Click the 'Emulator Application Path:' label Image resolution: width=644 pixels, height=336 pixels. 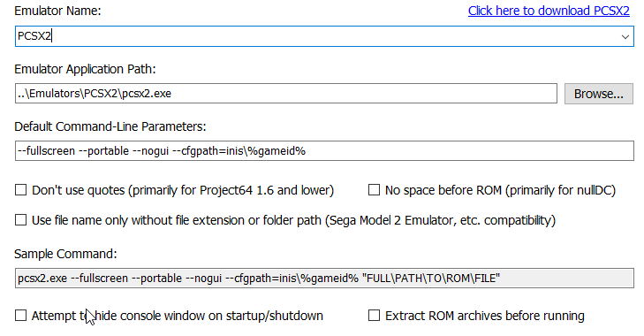85,69
